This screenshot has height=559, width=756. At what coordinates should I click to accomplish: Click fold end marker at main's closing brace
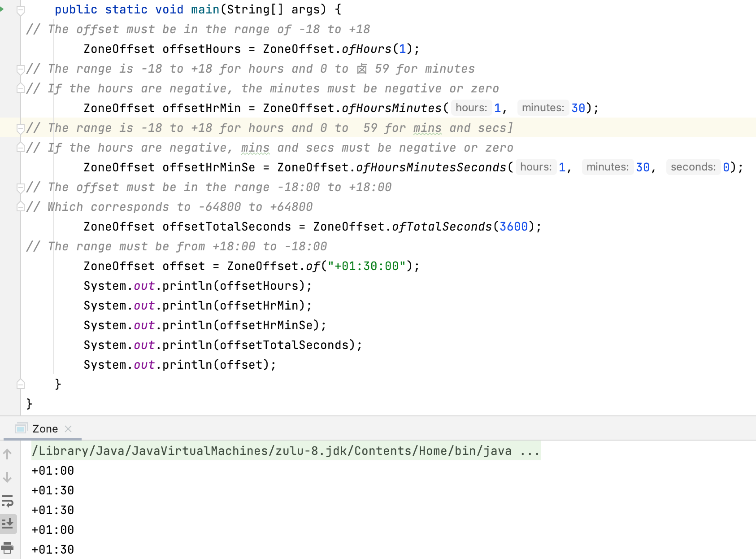coord(21,384)
